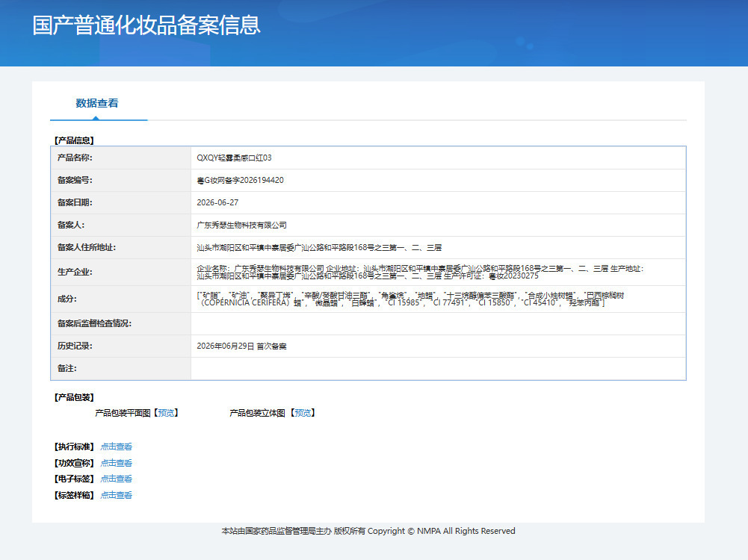Viewport: 748px width, 560px height.
Task: Click the page title 国产普通化妆品备案信息
Action: coord(146,25)
